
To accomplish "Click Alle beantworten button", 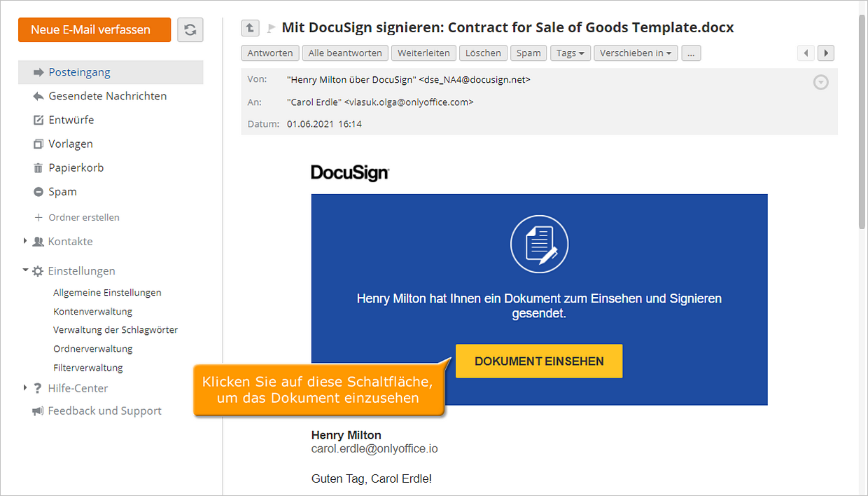I will point(345,53).
